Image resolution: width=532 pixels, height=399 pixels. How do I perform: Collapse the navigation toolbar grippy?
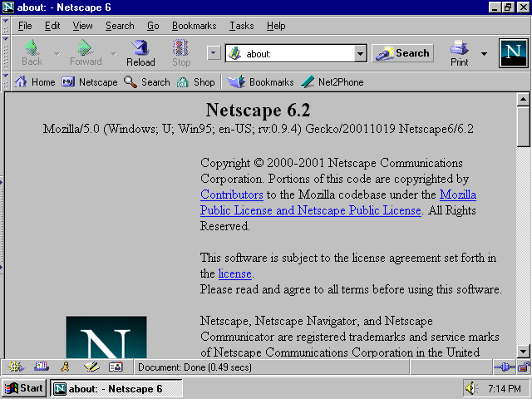tap(6, 53)
